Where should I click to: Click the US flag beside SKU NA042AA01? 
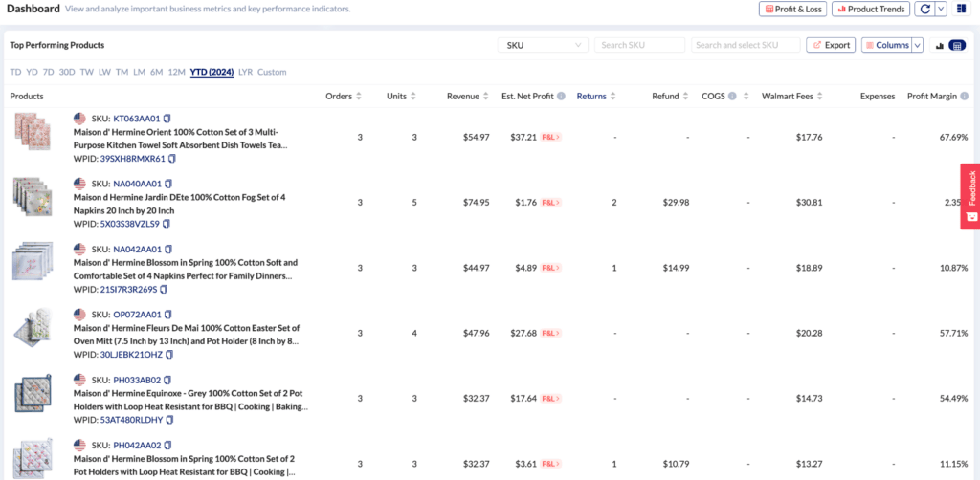(x=79, y=249)
